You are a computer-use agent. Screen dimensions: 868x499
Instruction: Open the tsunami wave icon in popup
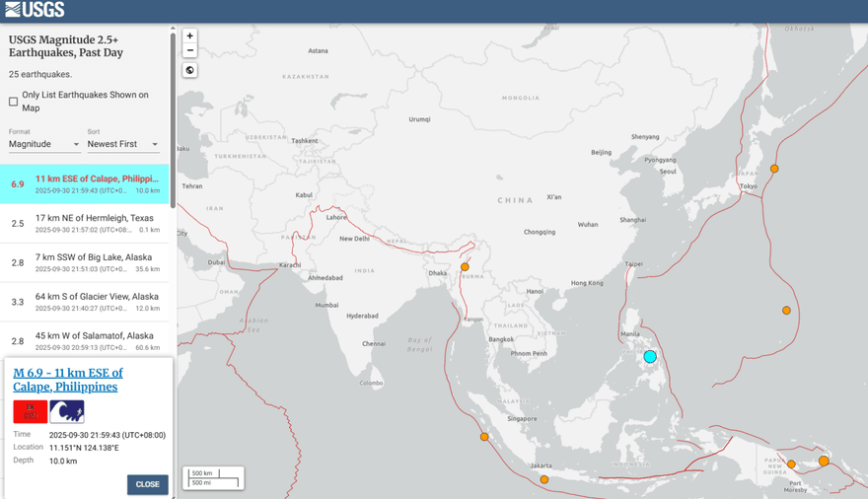click(67, 411)
